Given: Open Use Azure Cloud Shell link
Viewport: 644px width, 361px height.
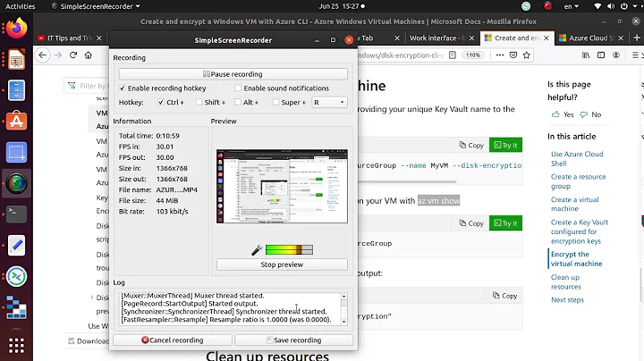Looking at the screenshot, I should [577, 159].
